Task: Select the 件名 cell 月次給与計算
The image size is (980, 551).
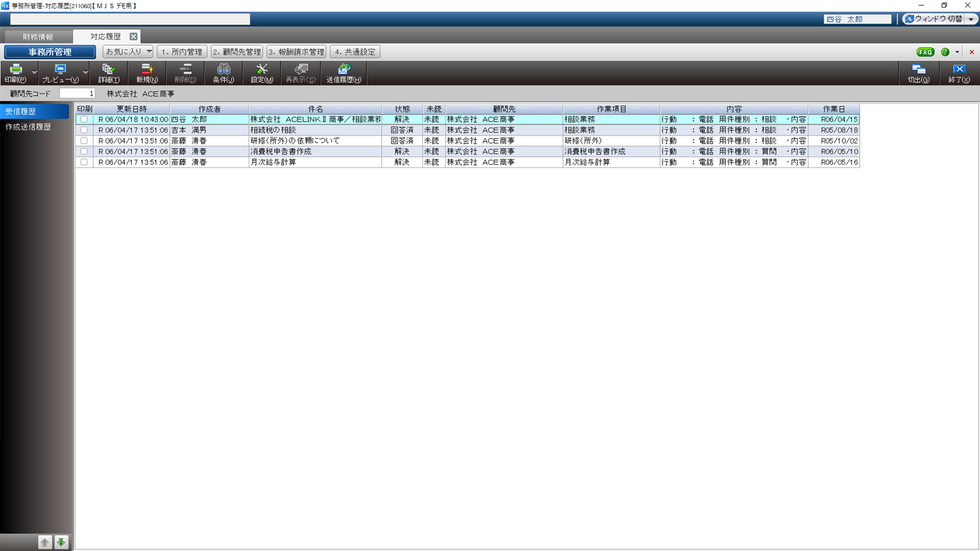Action: coord(315,162)
